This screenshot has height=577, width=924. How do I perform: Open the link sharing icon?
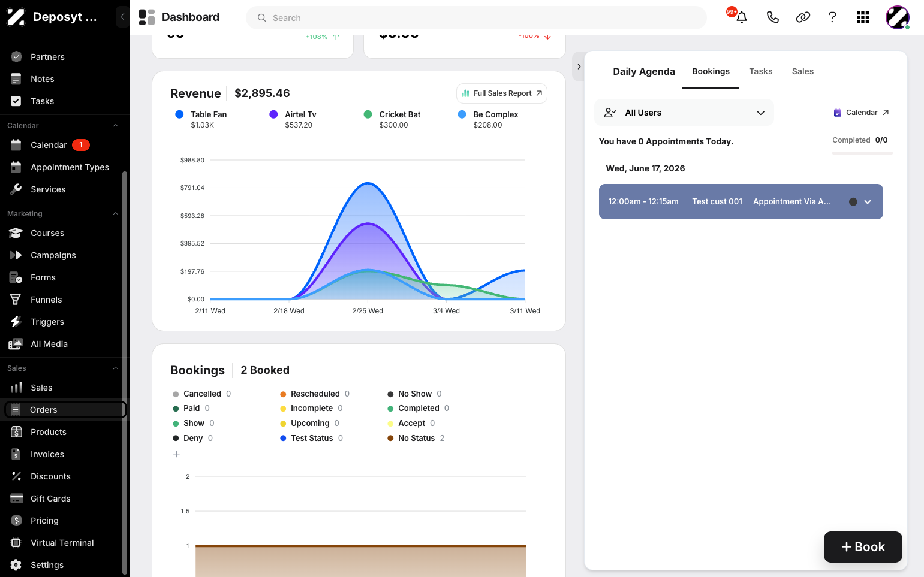pyautogui.click(x=803, y=17)
